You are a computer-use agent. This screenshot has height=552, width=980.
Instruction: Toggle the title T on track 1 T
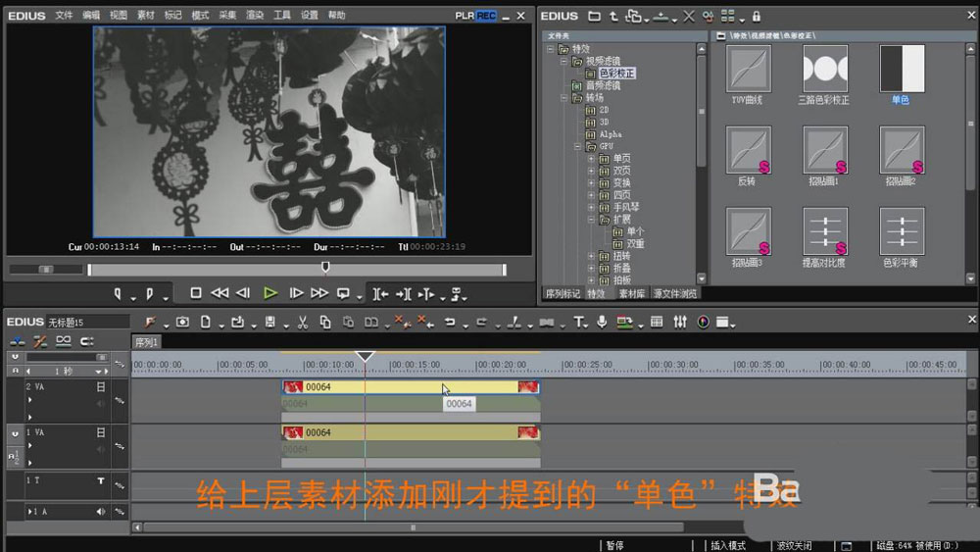point(101,480)
